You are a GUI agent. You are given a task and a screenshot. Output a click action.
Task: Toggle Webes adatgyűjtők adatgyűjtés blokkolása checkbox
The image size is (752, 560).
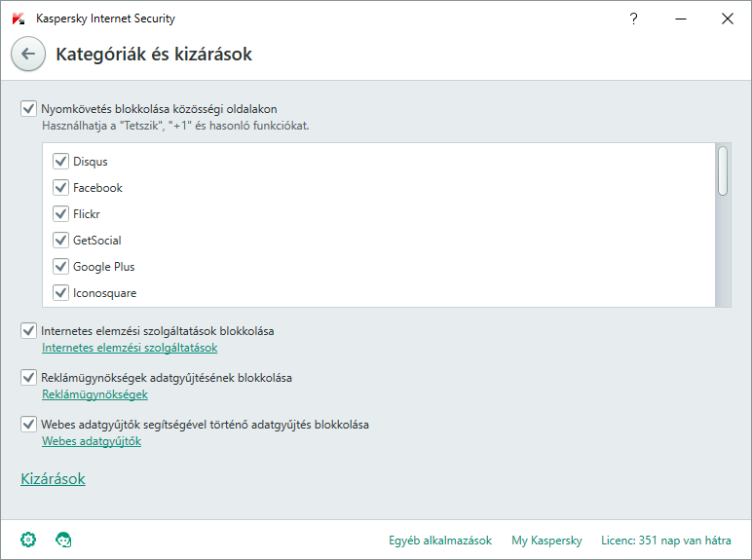(x=29, y=425)
